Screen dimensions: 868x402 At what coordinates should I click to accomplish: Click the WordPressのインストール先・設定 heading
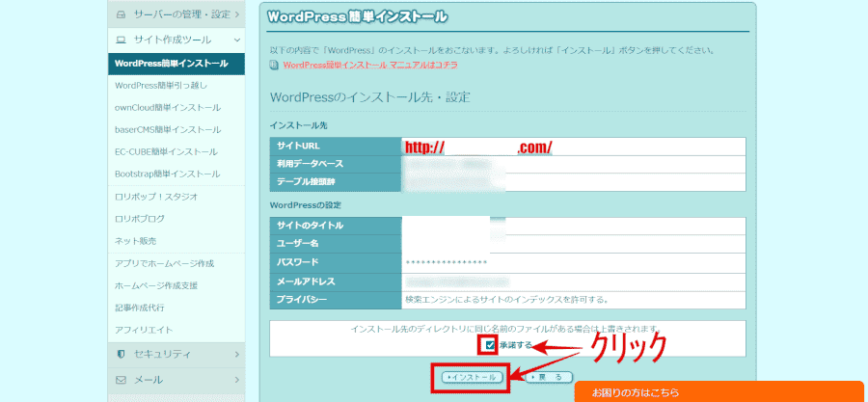coord(370,98)
